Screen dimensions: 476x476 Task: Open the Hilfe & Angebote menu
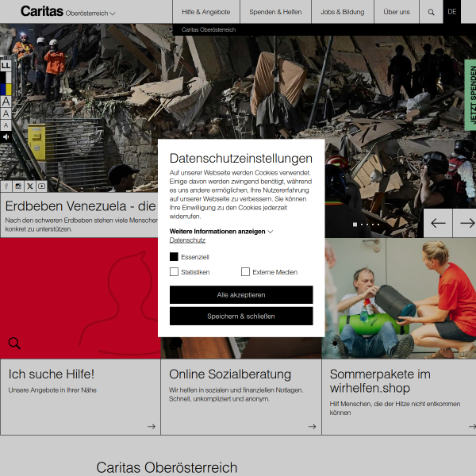206,12
